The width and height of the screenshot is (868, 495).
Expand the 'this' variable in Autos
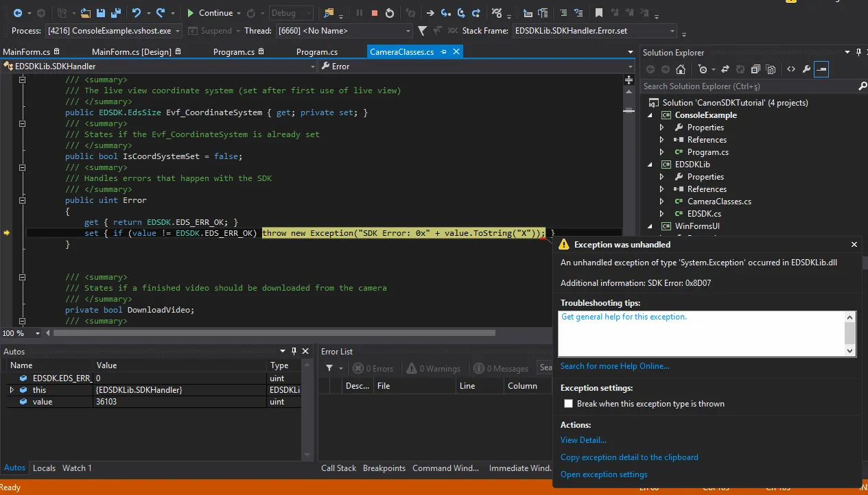click(x=12, y=390)
